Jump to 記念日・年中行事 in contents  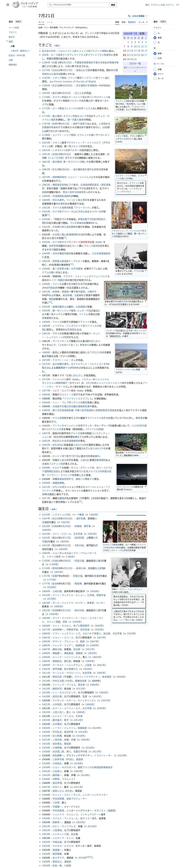[x=17, y=55]
